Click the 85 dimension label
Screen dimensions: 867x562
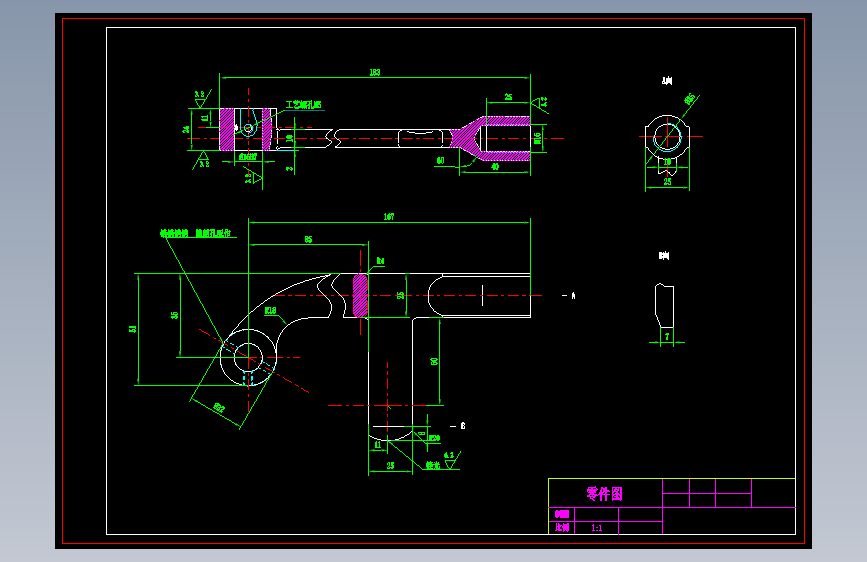(x=308, y=240)
